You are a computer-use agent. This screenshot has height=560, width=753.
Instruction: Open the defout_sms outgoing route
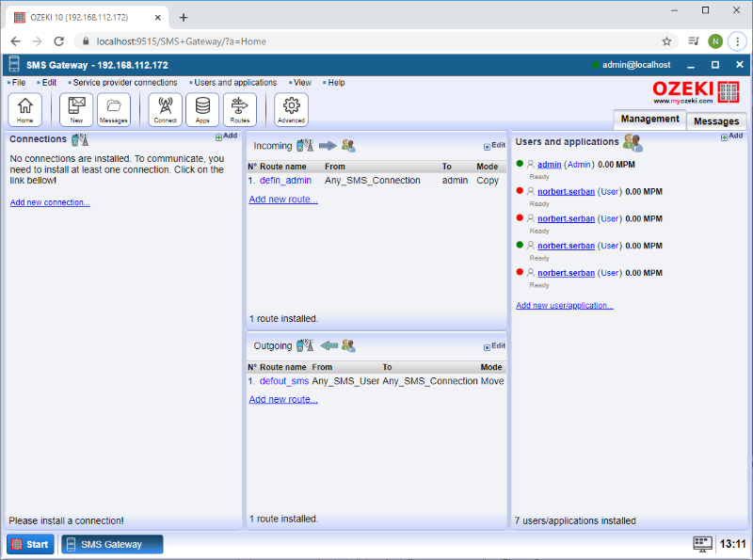coord(284,381)
